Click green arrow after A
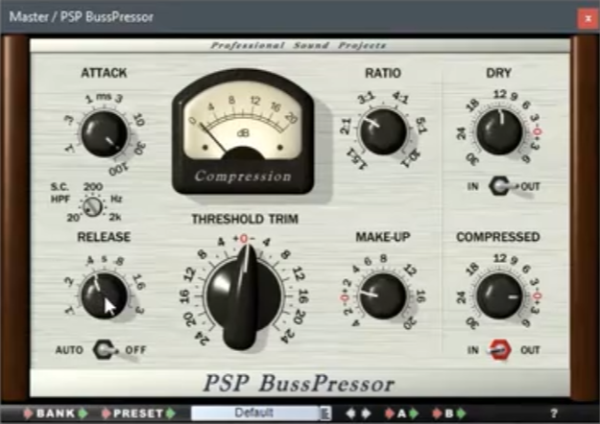600x424 pixels. click(414, 414)
